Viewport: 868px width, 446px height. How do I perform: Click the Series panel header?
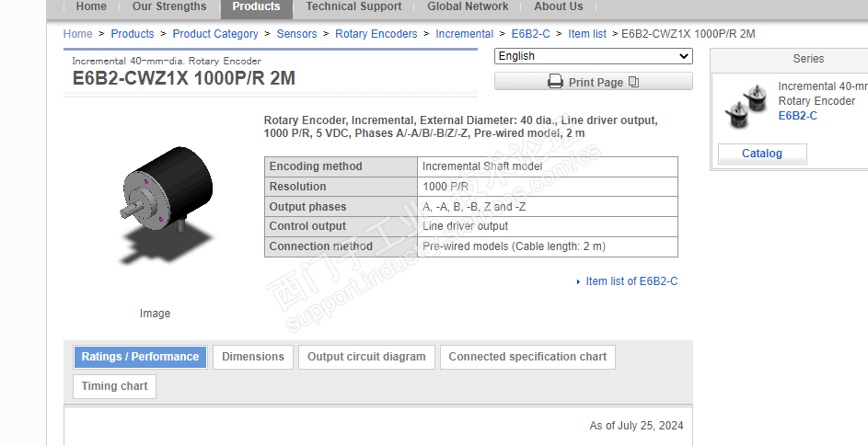click(x=790, y=59)
